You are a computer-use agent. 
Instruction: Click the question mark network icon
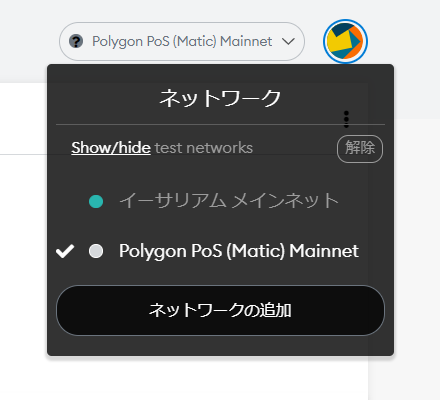click(76, 42)
